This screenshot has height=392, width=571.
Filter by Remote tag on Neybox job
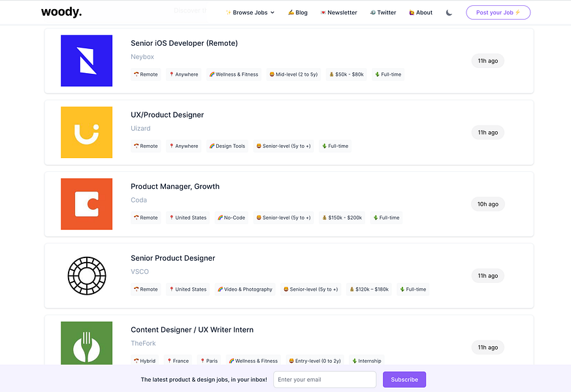tap(146, 74)
